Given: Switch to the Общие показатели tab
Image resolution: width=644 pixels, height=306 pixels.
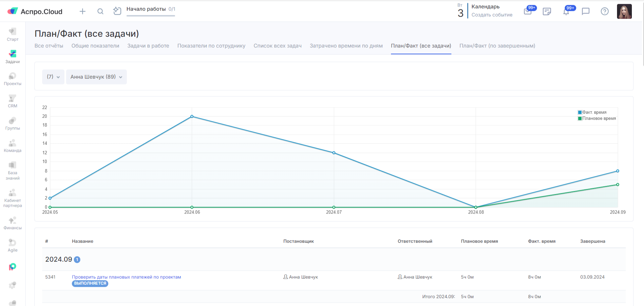Looking at the screenshot, I should click(95, 46).
